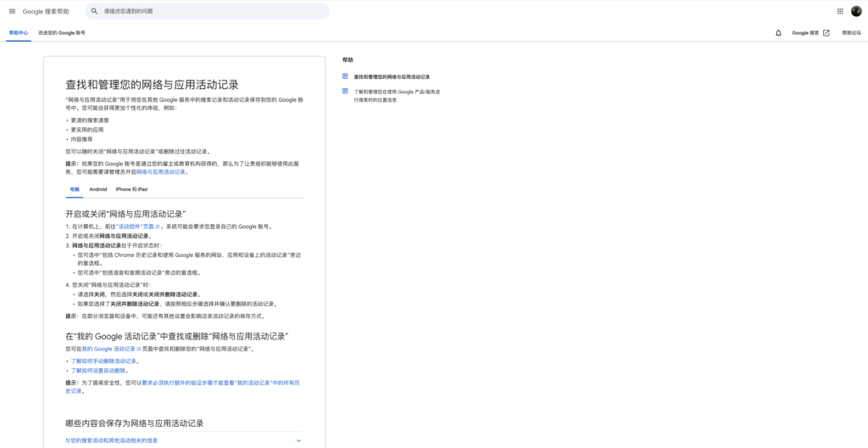This screenshot has width=868, height=448.
Task: Select the iPhone 和 iPad tab
Action: click(131, 189)
